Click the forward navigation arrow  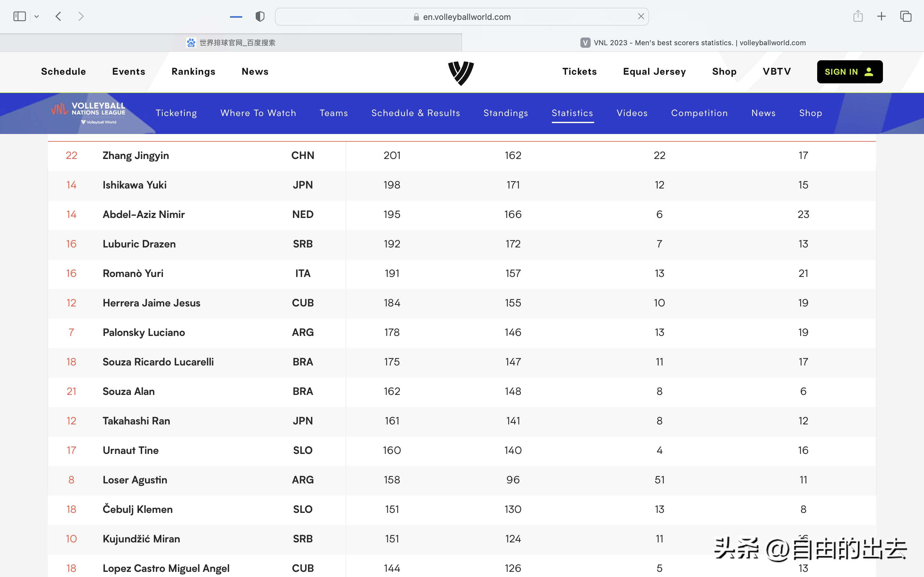point(81,16)
